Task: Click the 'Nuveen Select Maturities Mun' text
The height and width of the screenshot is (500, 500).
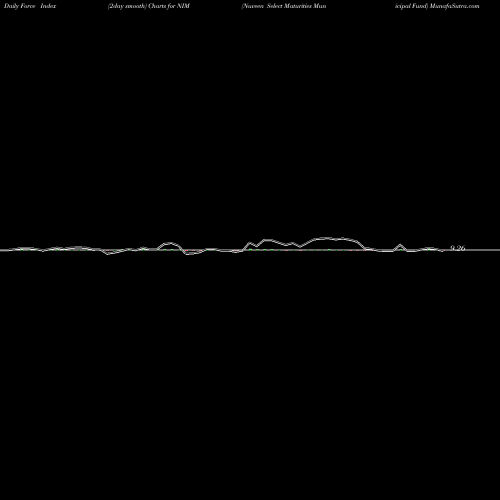Action: tap(284, 6)
